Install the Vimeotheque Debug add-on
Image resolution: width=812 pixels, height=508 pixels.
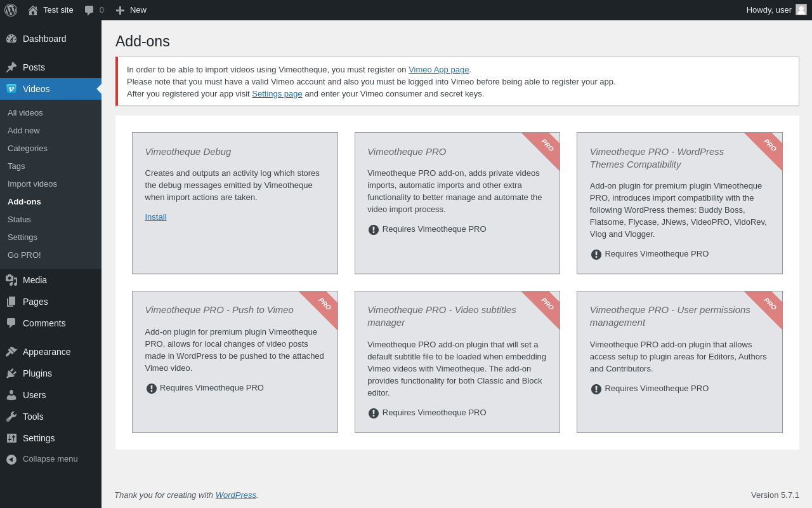[x=155, y=217]
